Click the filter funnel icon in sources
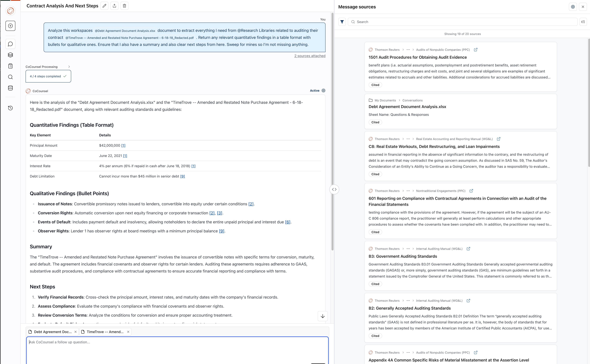 (x=342, y=22)
